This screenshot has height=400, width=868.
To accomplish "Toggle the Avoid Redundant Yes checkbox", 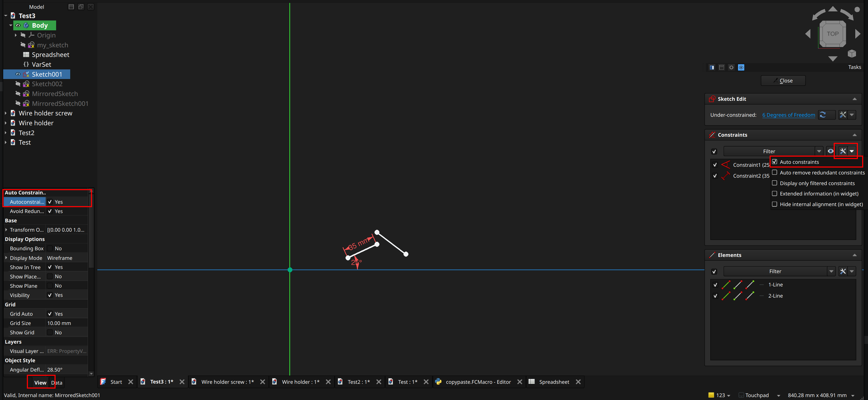I will [50, 211].
